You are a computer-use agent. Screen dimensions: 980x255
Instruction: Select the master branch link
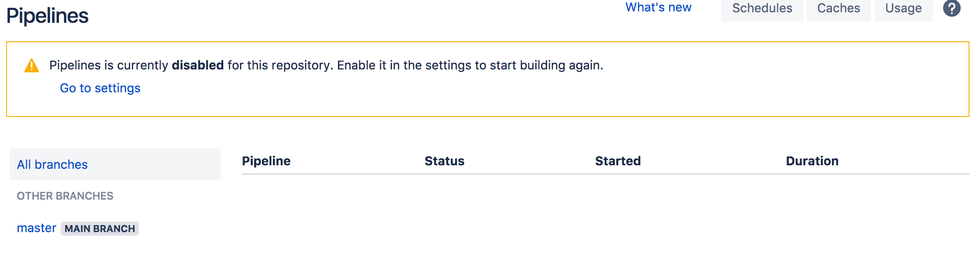pos(36,228)
